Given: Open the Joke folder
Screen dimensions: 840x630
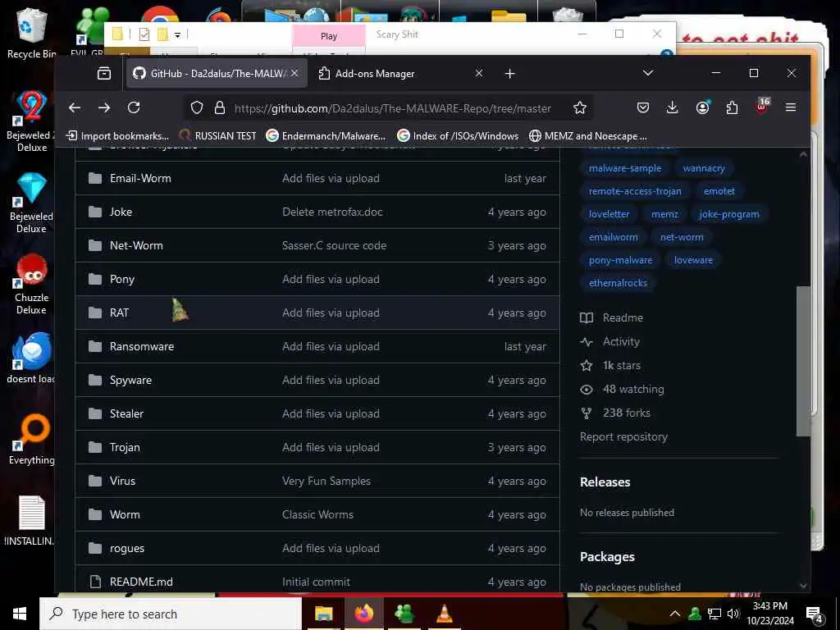Looking at the screenshot, I should [121, 212].
